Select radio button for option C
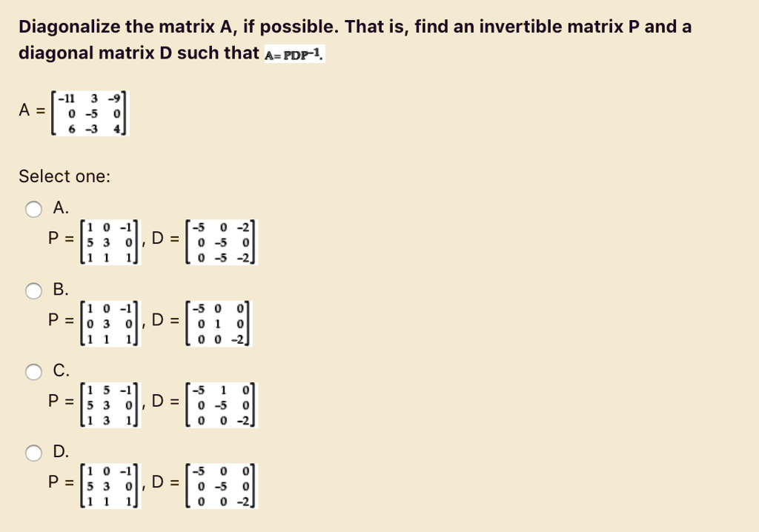The image size is (759, 532). coord(33,372)
